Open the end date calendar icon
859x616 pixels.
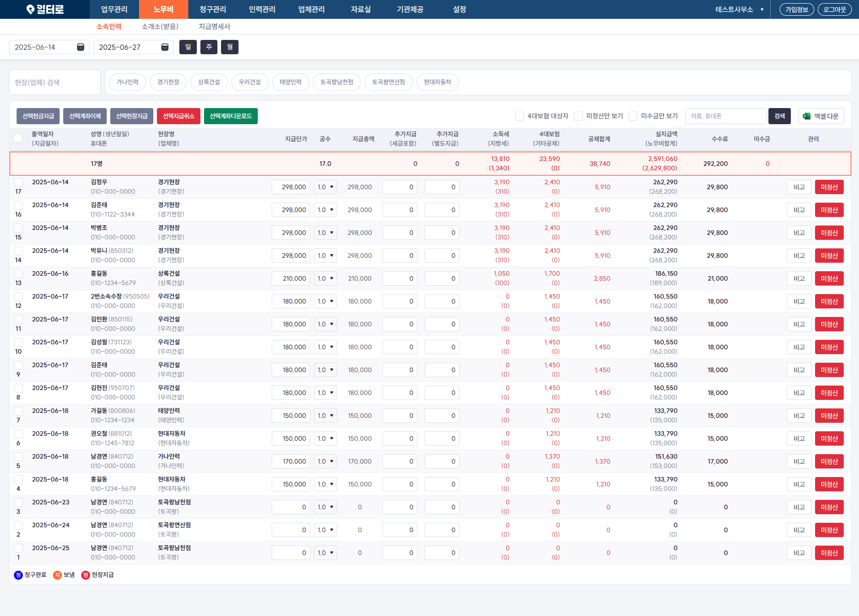coord(165,47)
